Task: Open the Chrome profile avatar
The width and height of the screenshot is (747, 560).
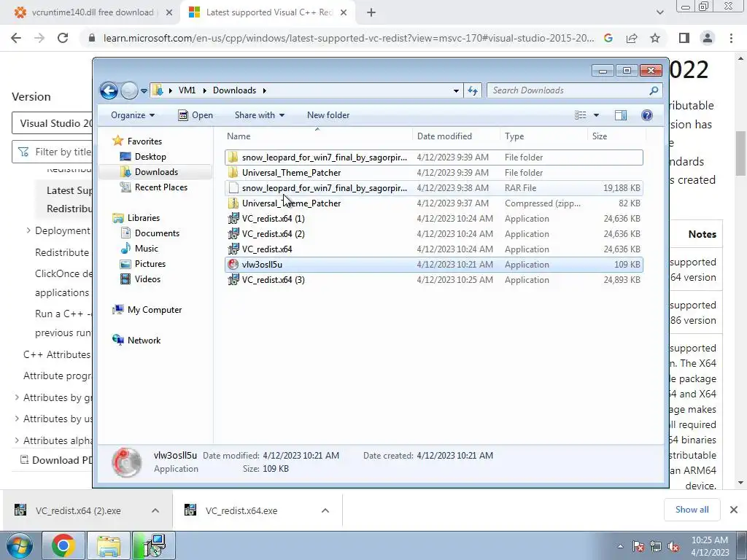Action: click(708, 38)
